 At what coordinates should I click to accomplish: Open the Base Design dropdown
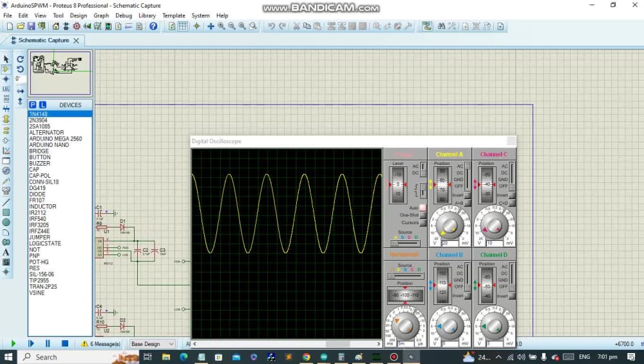[153, 344]
